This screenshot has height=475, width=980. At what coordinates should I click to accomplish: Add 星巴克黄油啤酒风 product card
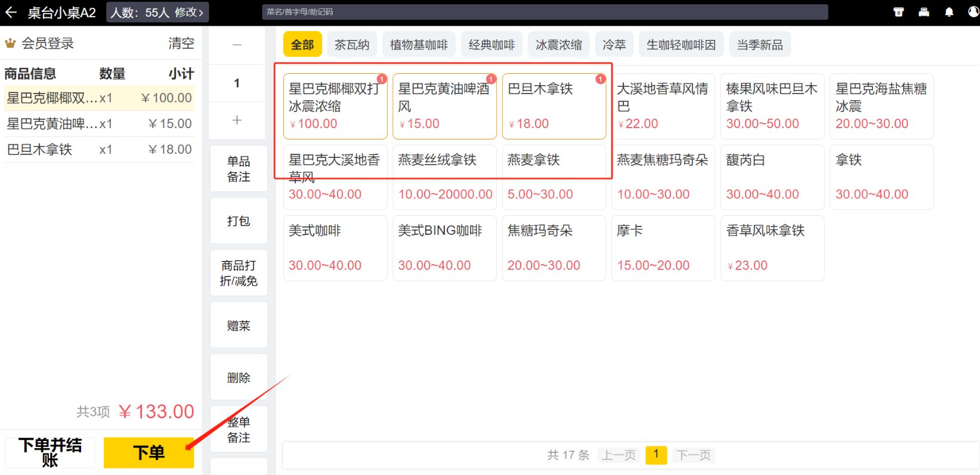coord(444,106)
